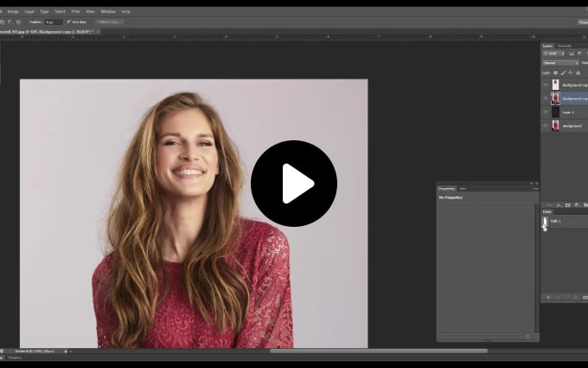Open the Help menu
The height and width of the screenshot is (368, 588).
click(126, 11)
